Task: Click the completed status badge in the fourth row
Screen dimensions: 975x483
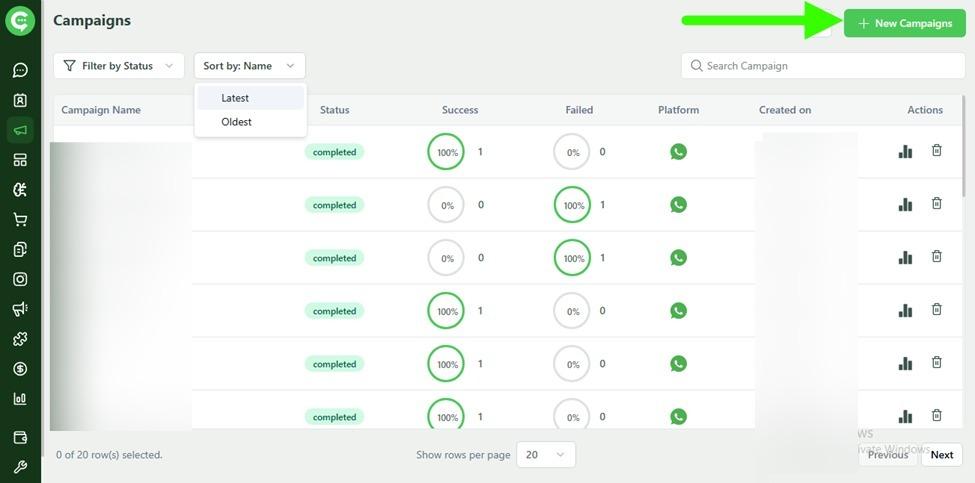Action: pos(335,311)
